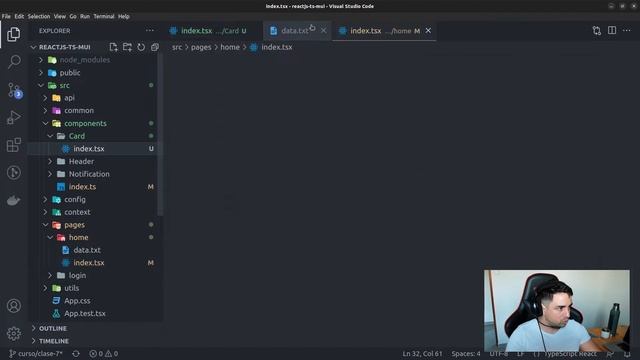Open Explorer views and more actions menu
This screenshot has width=640, height=360.
(x=150, y=31)
